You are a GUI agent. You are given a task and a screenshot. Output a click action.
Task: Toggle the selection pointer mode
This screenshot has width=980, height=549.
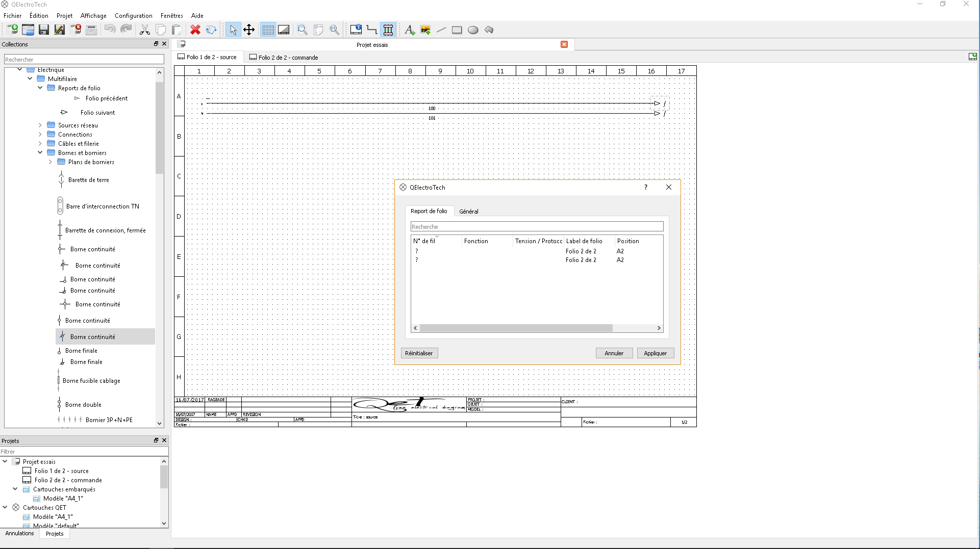[x=233, y=30]
